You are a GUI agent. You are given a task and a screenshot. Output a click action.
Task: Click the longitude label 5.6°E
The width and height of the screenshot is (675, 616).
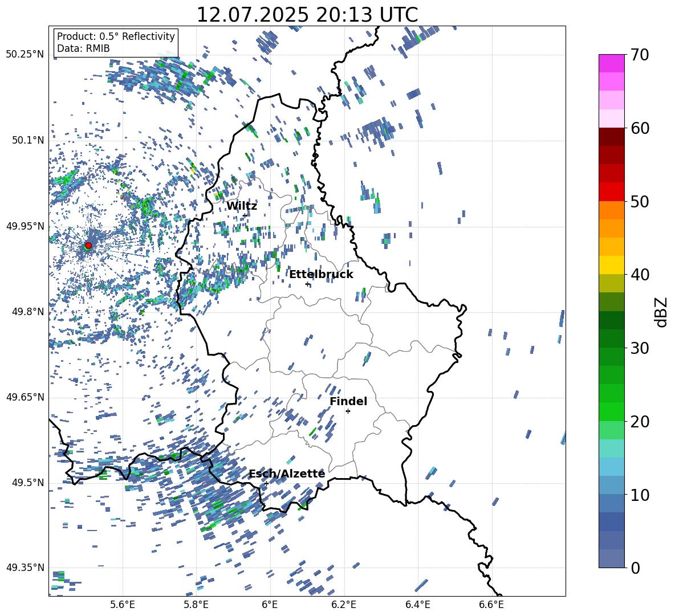(122, 605)
